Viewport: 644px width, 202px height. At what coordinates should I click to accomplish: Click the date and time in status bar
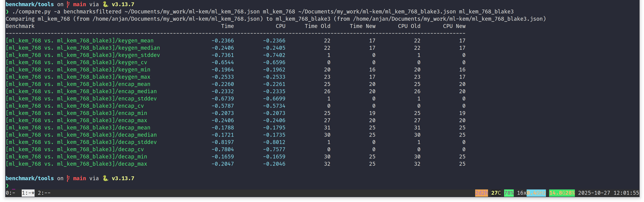click(608, 193)
